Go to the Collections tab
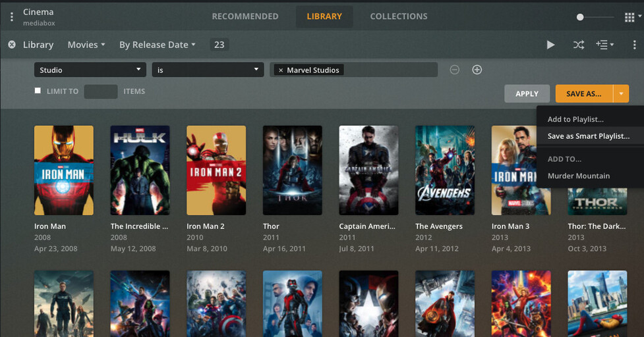644x337 pixels. pyautogui.click(x=399, y=16)
